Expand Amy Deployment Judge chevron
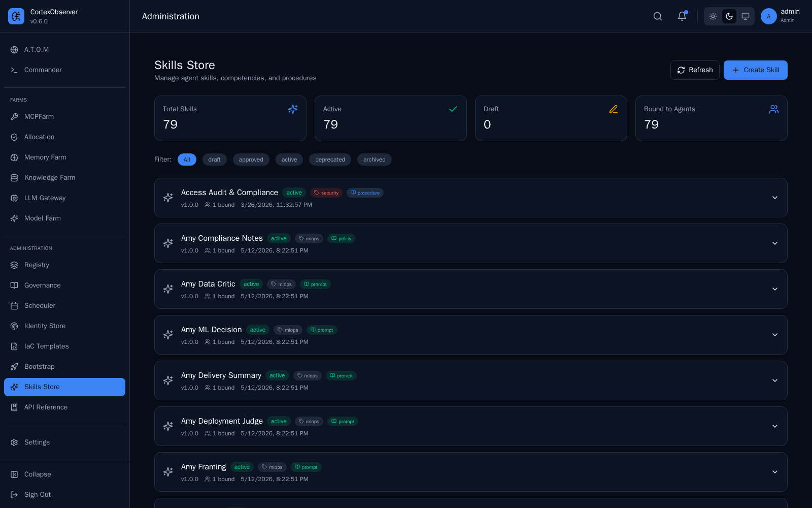The height and width of the screenshot is (508, 812). pyautogui.click(x=775, y=426)
